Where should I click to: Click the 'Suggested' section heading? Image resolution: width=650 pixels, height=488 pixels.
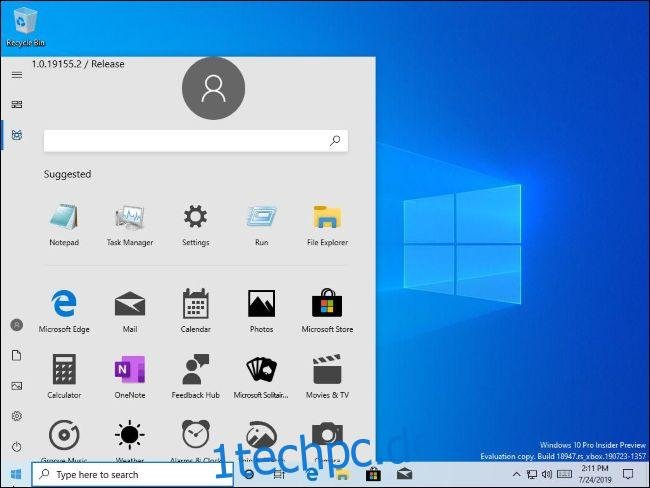click(68, 174)
